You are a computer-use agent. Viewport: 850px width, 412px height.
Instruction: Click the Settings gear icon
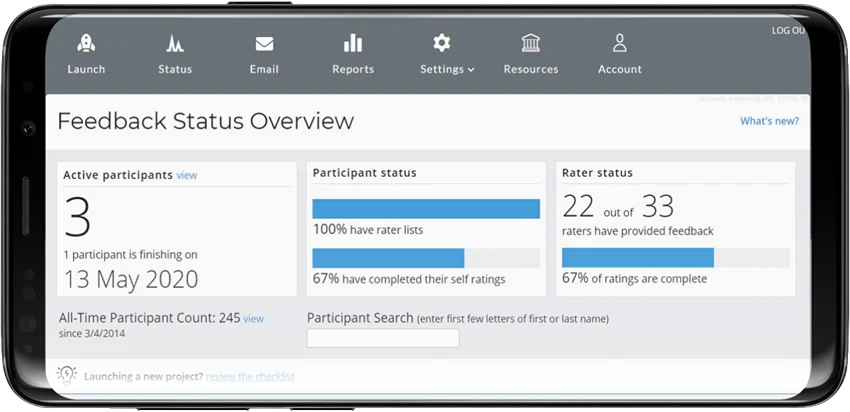pos(441,43)
